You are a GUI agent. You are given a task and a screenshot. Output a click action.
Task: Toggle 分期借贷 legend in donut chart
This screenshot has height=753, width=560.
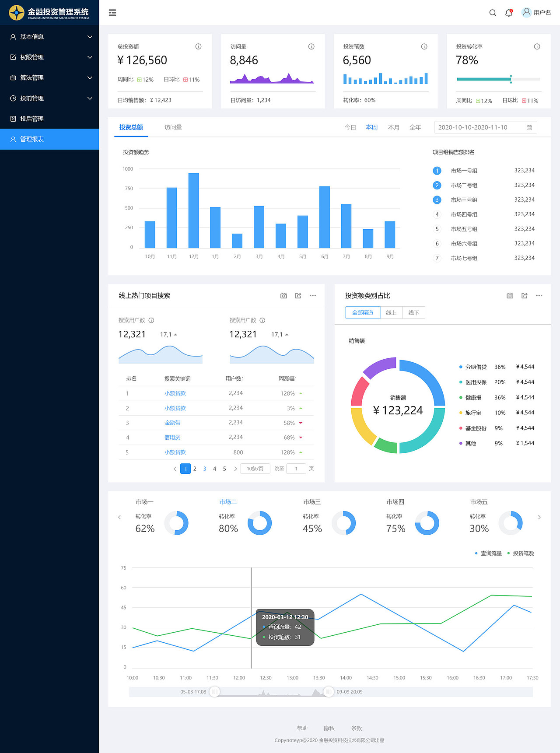473,367
